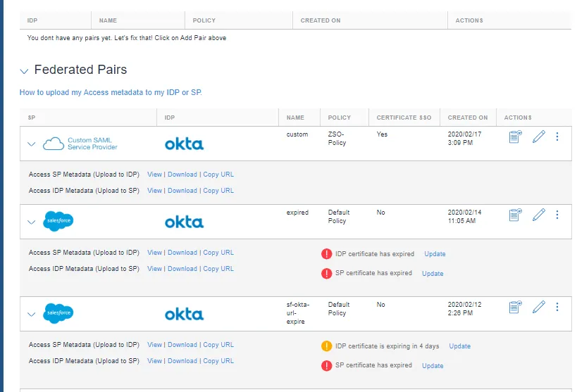View Access IDP Metadata for custom pair
The image size is (577, 392).
coord(154,191)
